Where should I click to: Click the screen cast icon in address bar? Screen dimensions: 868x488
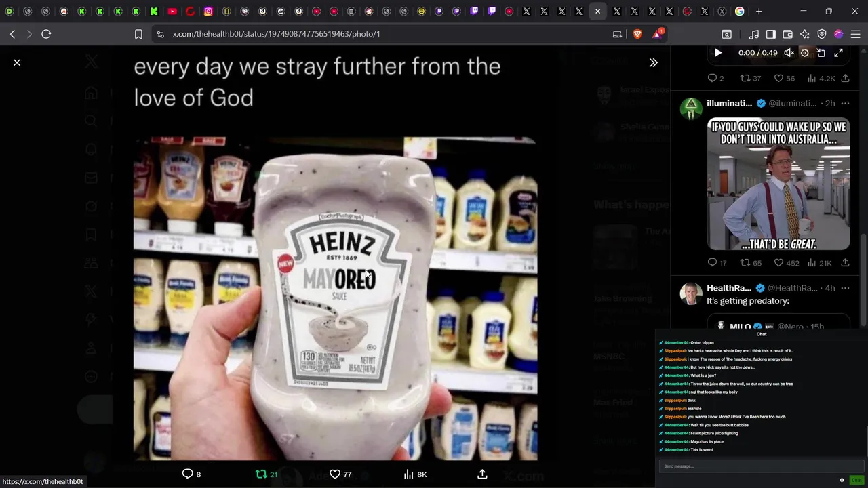[617, 34]
